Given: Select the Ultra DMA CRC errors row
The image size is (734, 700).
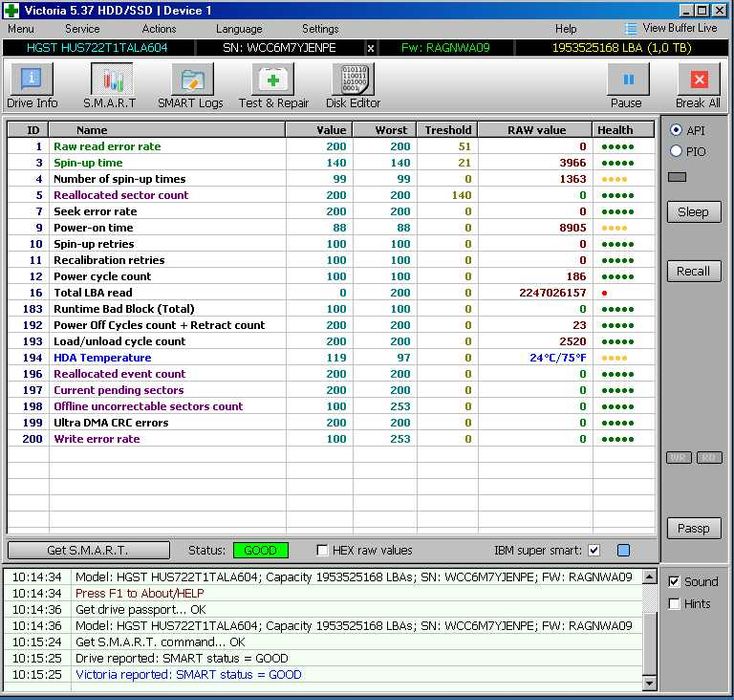Looking at the screenshot, I should click(331, 423).
